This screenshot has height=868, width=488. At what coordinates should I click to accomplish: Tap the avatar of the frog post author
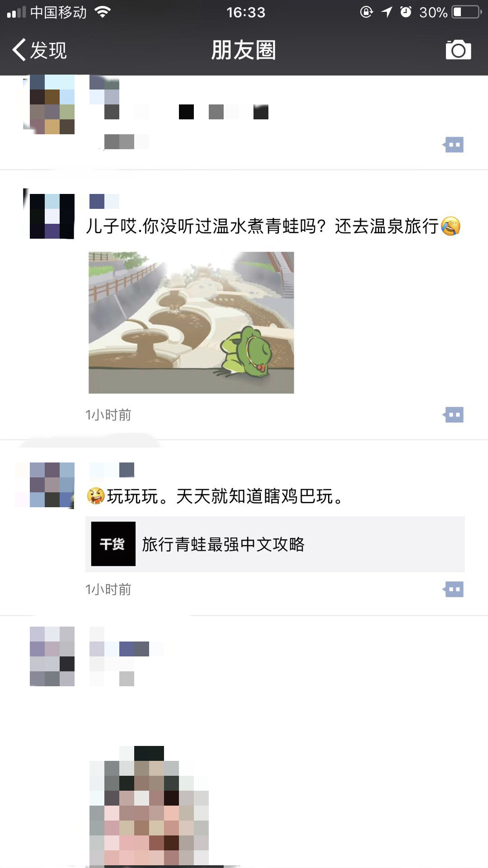[x=52, y=216]
